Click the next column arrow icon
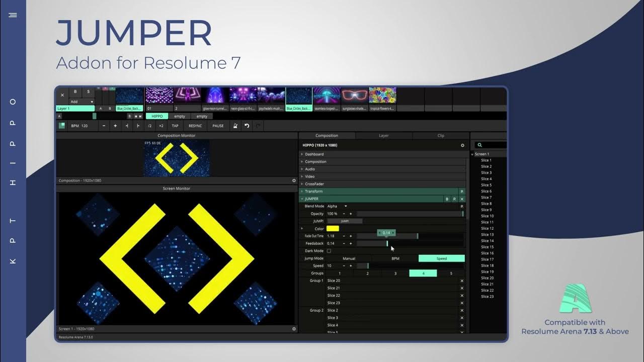644x362 pixels. click(140, 116)
